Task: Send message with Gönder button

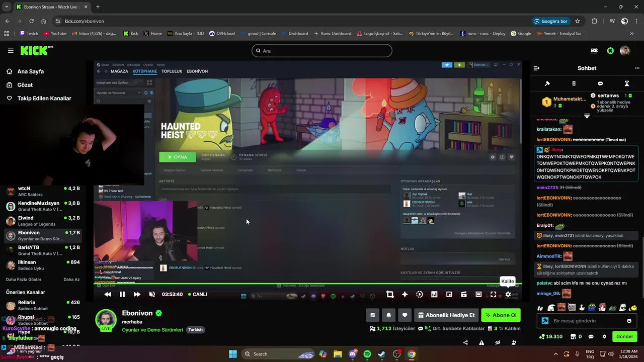Action: pos(624,336)
